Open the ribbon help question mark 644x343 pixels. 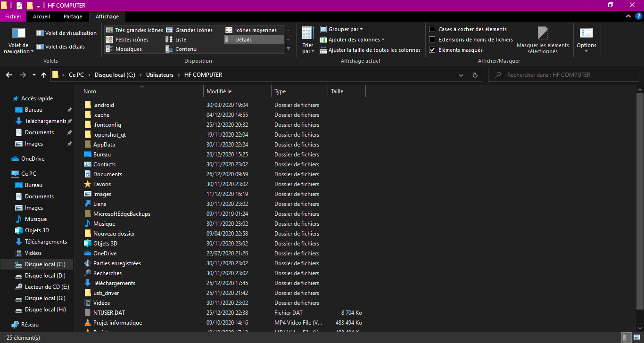[638, 16]
